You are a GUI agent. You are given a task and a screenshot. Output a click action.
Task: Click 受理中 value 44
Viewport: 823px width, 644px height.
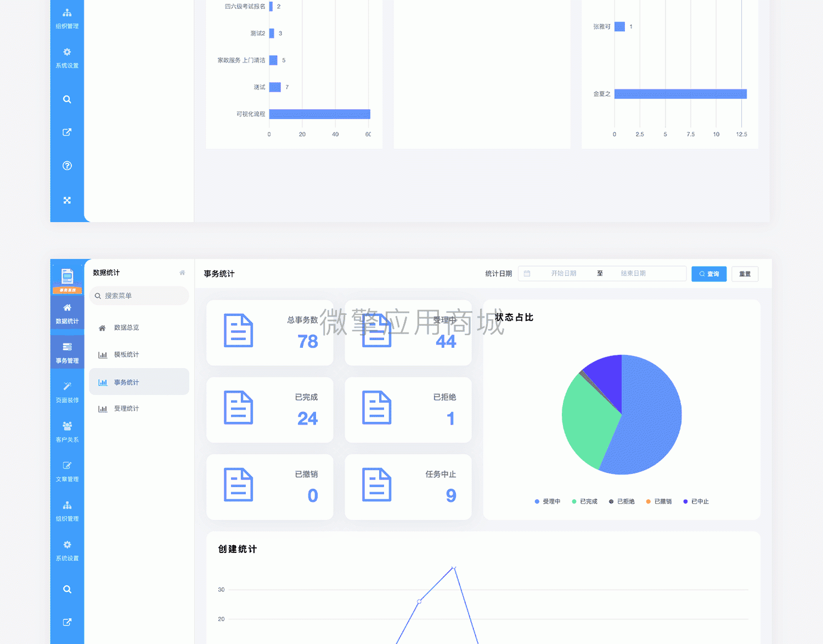446,341
